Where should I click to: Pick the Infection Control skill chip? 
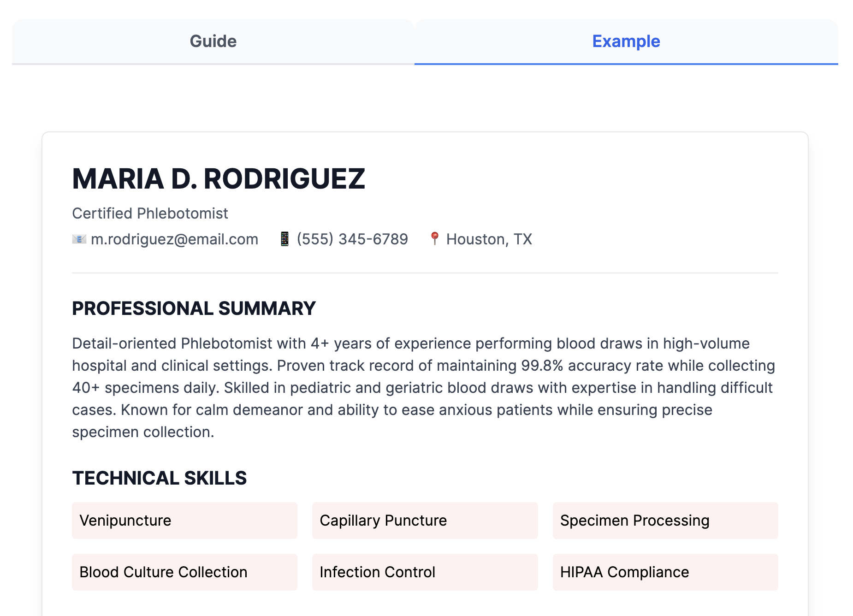425,572
